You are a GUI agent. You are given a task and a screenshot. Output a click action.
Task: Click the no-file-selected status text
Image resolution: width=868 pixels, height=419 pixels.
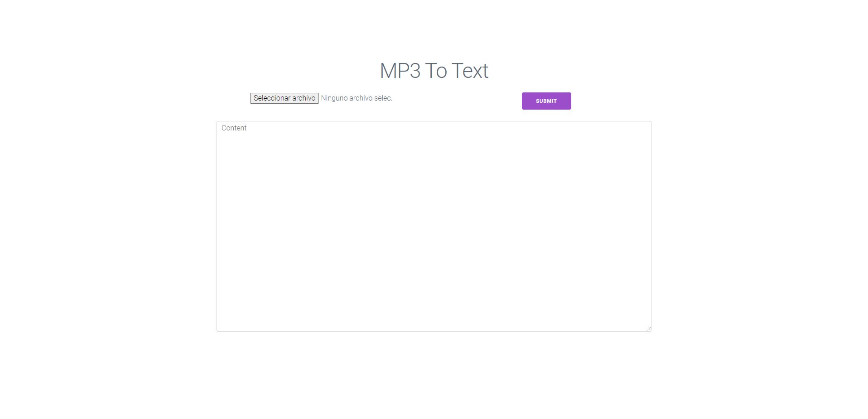click(357, 98)
